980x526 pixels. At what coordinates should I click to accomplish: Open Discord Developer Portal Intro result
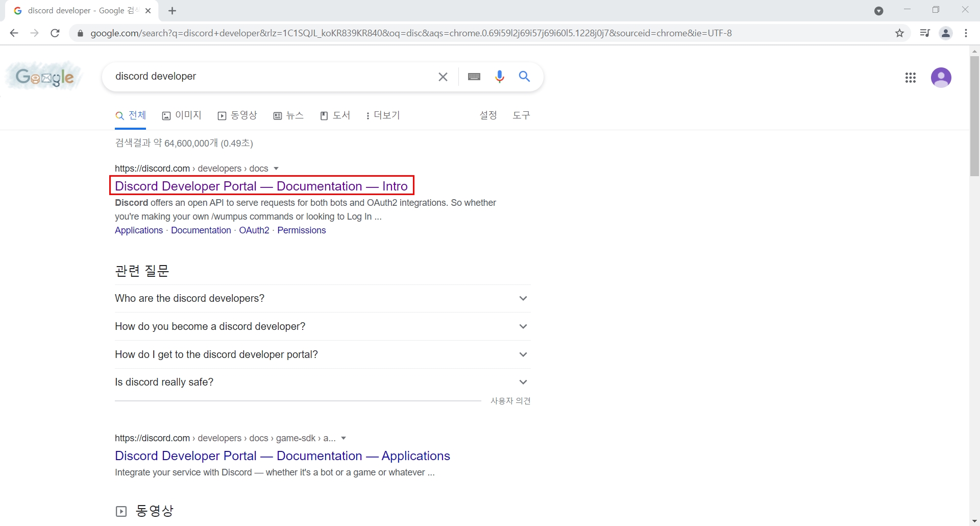click(x=261, y=186)
